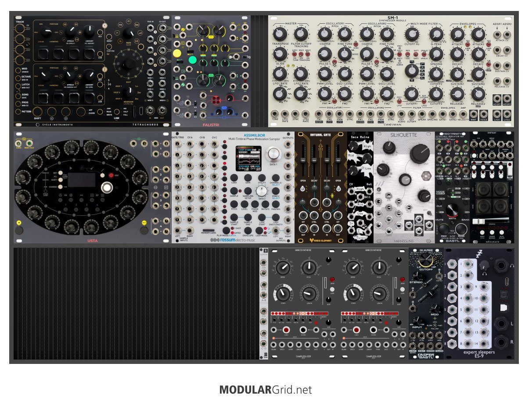This screenshot has height=399, width=532.
Task: Click the MIDI IN jack on Tetrachords
Action: [150, 110]
